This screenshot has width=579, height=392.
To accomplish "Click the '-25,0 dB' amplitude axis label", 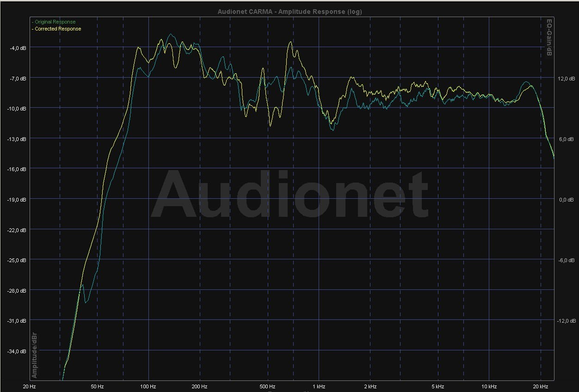I will coord(17,260).
